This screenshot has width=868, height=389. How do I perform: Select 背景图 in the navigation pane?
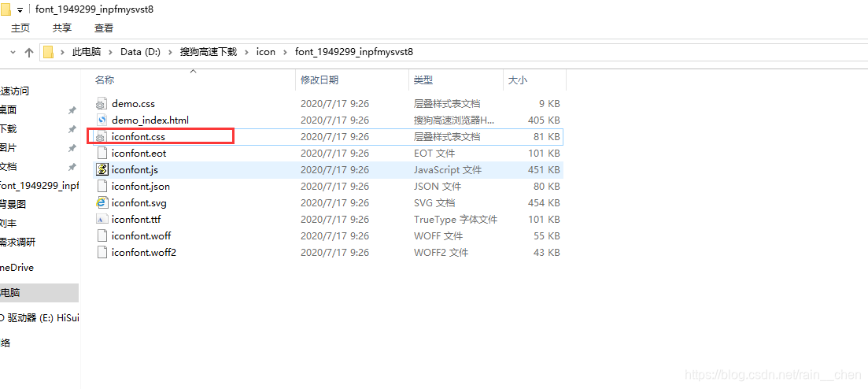point(13,205)
